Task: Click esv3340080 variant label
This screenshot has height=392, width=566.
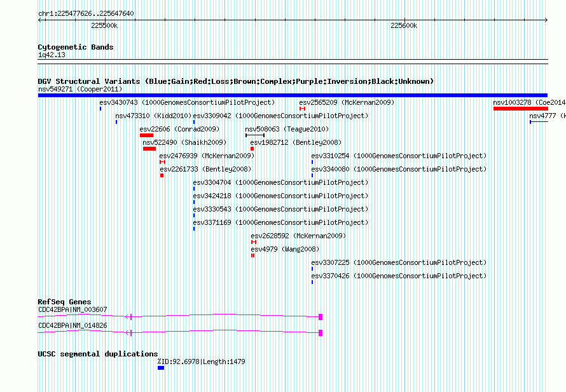Action: [399, 169]
